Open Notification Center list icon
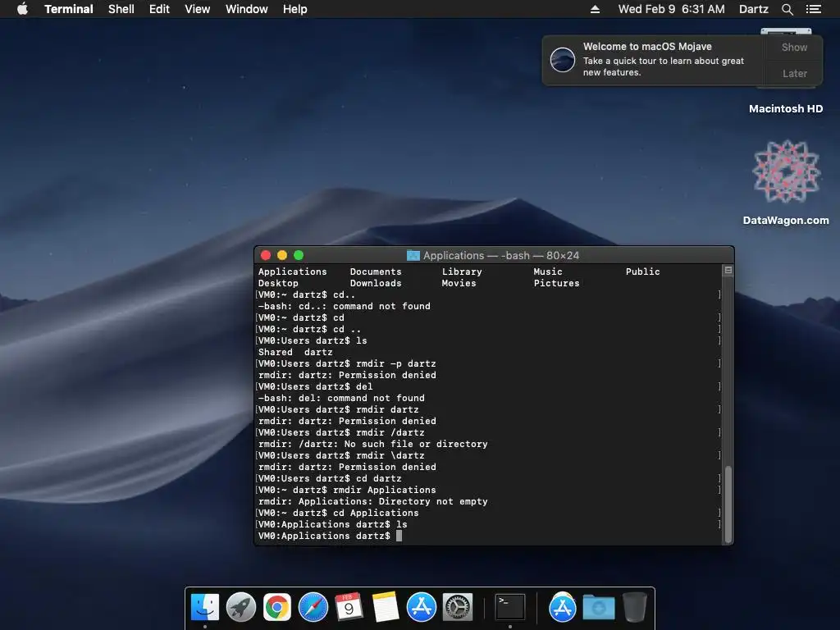 tap(813, 9)
